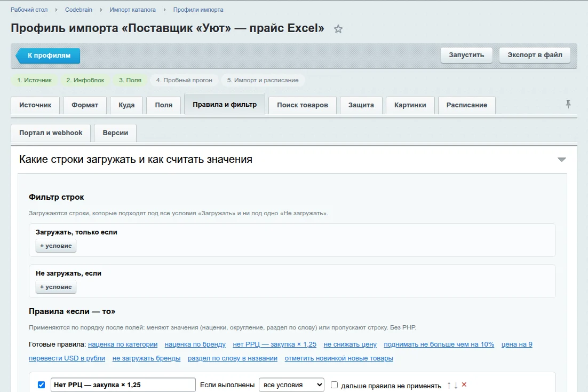This screenshot has height=392, width=588.
Task: Click the «не снижать цену» link
Action: click(350, 344)
